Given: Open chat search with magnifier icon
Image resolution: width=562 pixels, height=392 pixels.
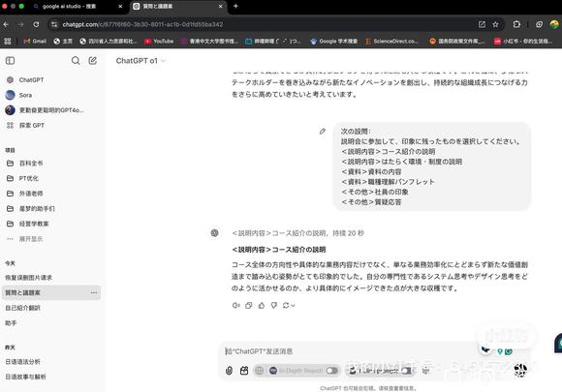Looking at the screenshot, I should (x=76, y=61).
